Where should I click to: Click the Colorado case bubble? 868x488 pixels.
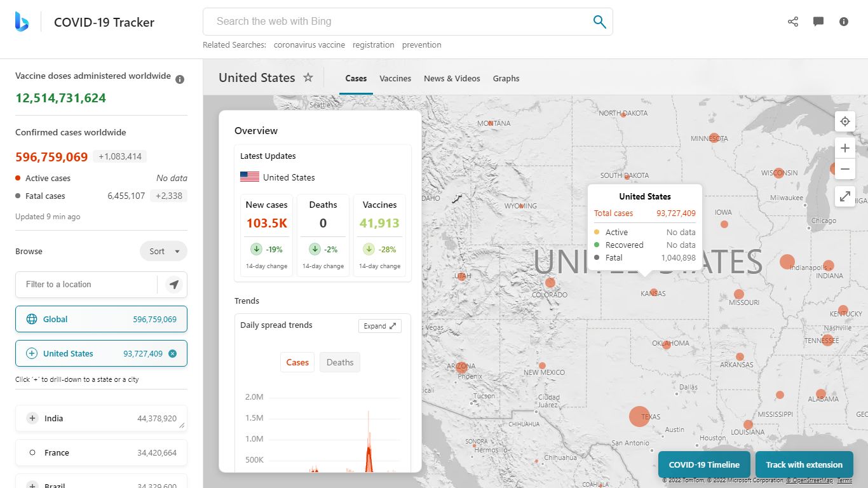pyautogui.click(x=550, y=283)
